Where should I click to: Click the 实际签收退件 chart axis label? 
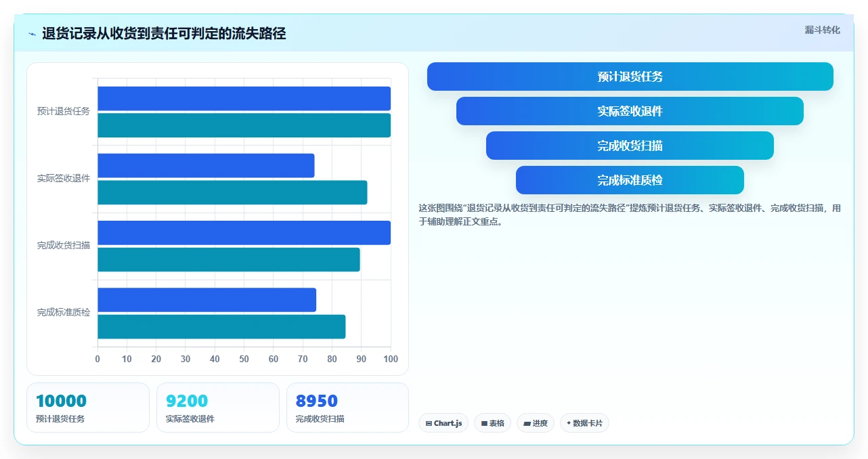pos(64,179)
